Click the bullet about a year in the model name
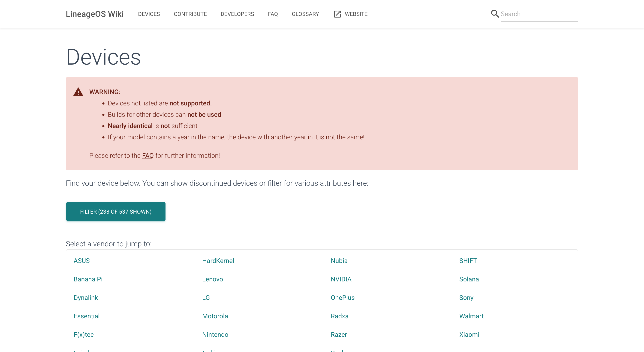The width and height of the screenshot is (644, 352). 236,137
